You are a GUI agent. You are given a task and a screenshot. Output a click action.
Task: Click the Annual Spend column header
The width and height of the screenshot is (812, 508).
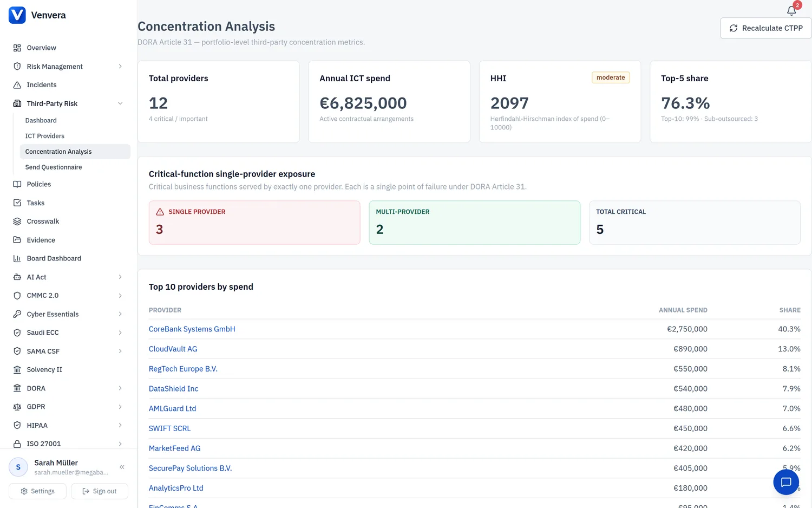[x=683, y=310]
